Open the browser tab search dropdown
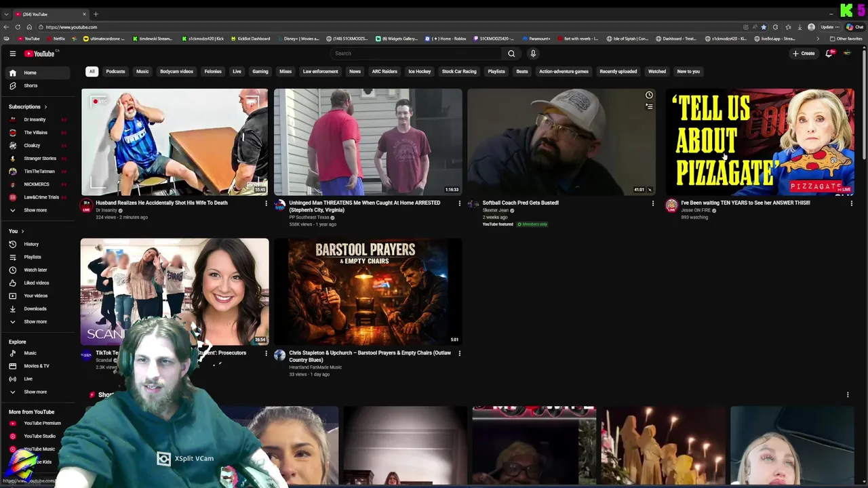 tap(6, 14)
